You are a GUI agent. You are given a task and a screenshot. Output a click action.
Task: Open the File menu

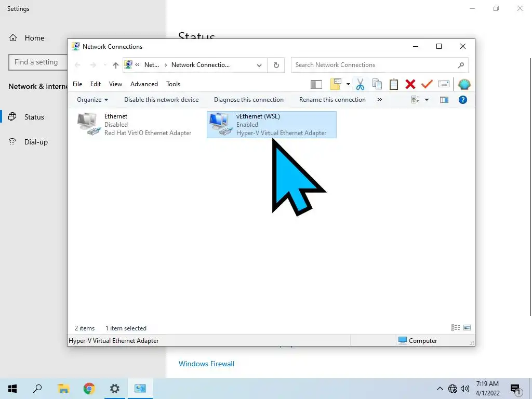[77, 84]
